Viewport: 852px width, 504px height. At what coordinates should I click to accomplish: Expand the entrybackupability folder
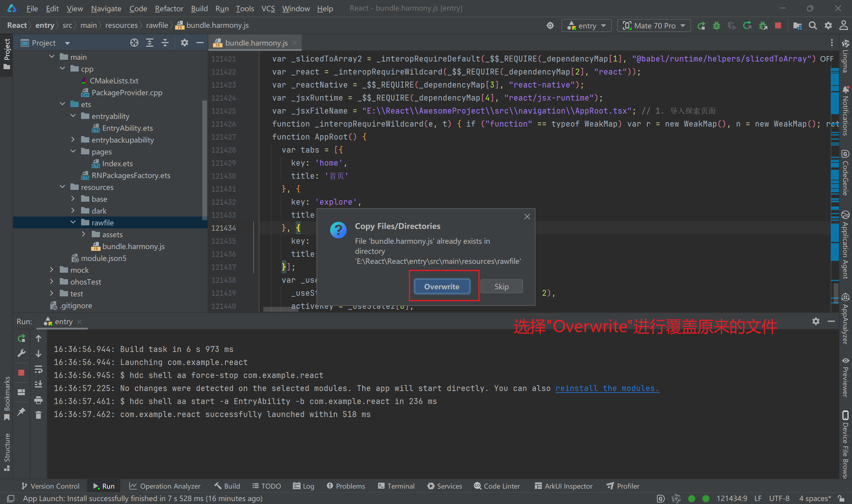[73, 140]
